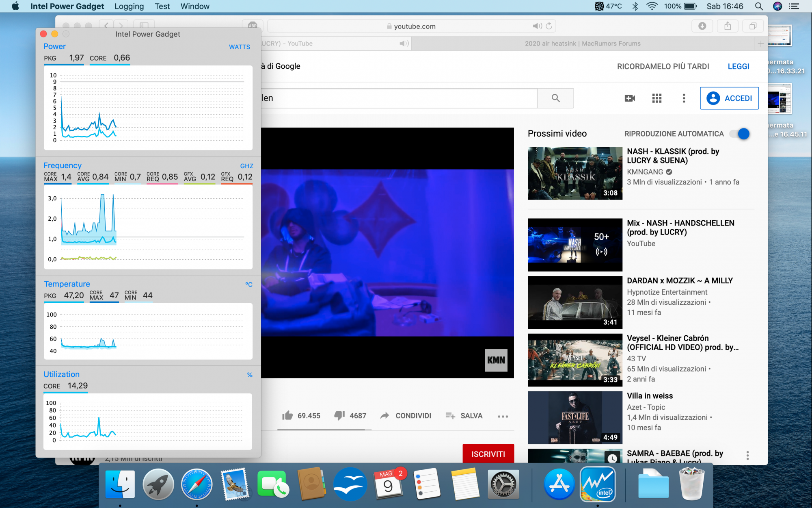This screenshot has width=812, height=508.
Task: Open Wi-Fi status in menu bar
Action: tap(652, 6)
